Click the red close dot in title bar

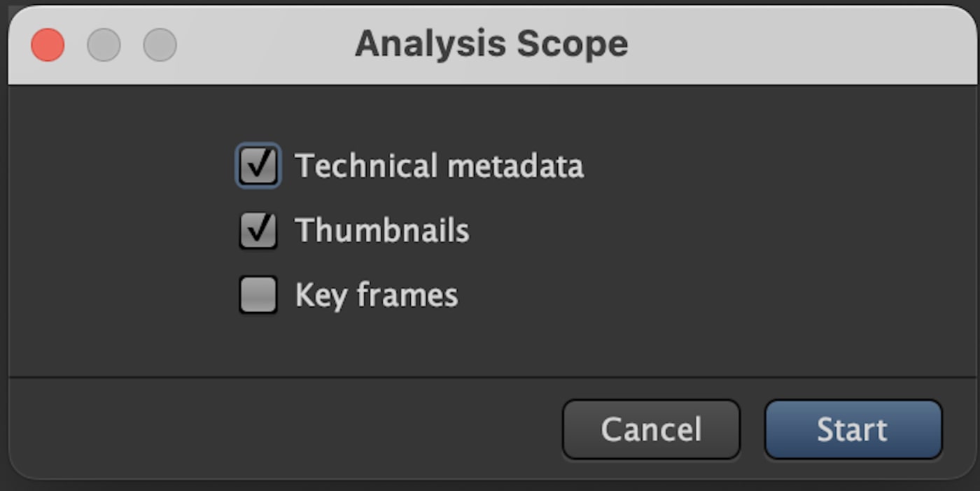(x=48, y=45)
